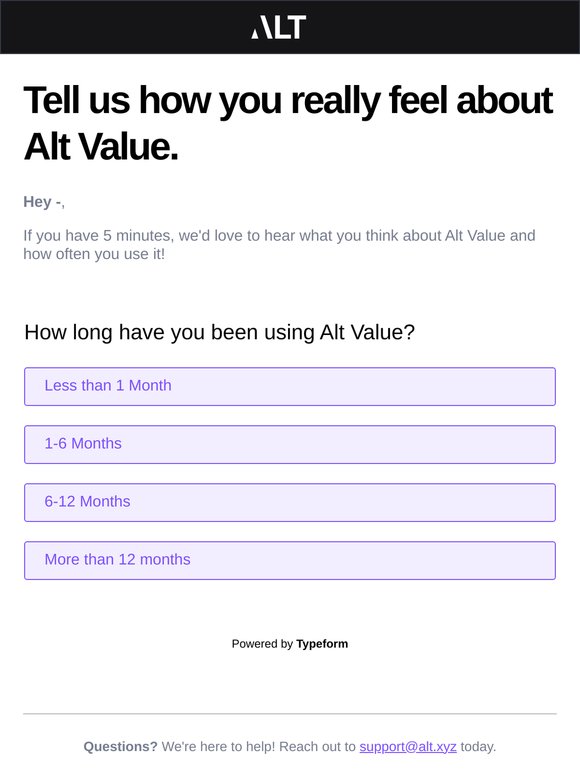This screenshot has height=774, width=580.
Task: Click the bold Typeform brand name
Action: (x=322, y=644)
